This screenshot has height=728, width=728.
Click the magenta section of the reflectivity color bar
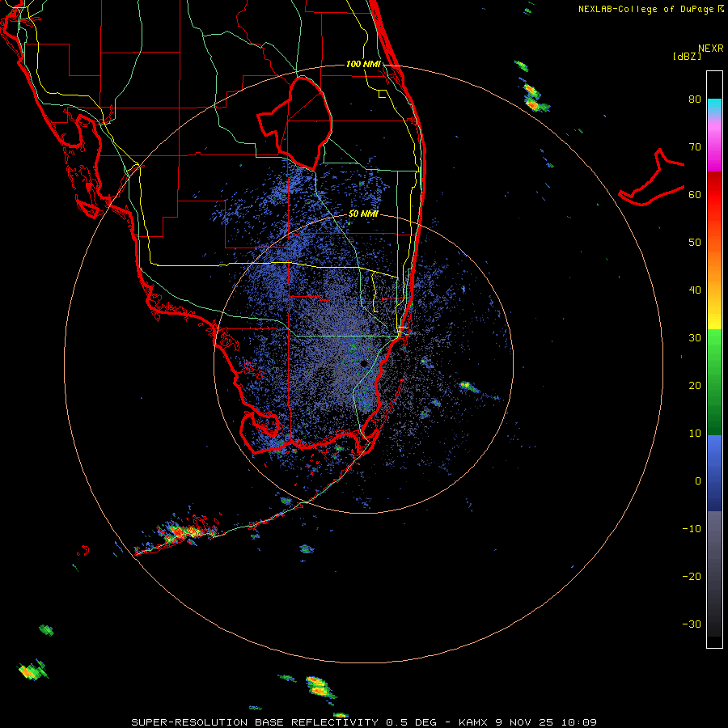(714, 144)
